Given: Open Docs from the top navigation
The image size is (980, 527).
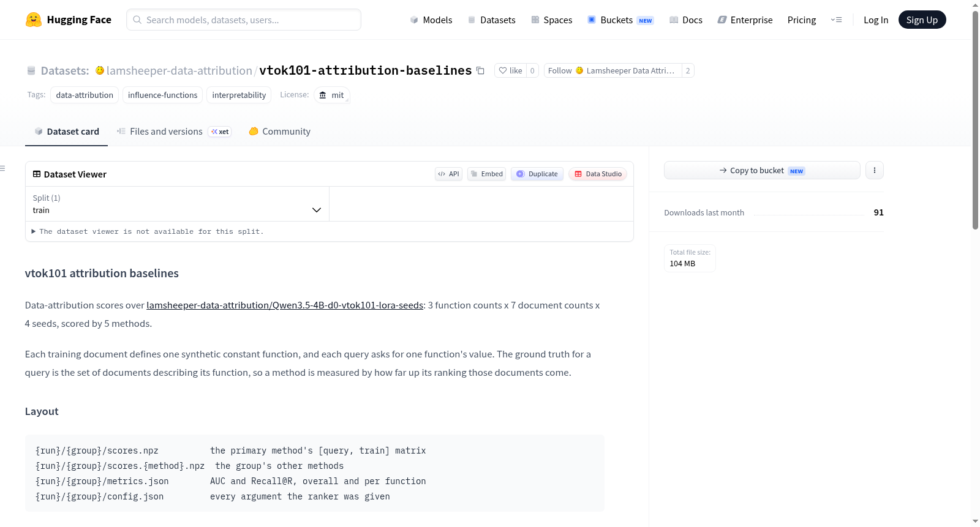Looking at the screenshot, I should pos(686,20).
